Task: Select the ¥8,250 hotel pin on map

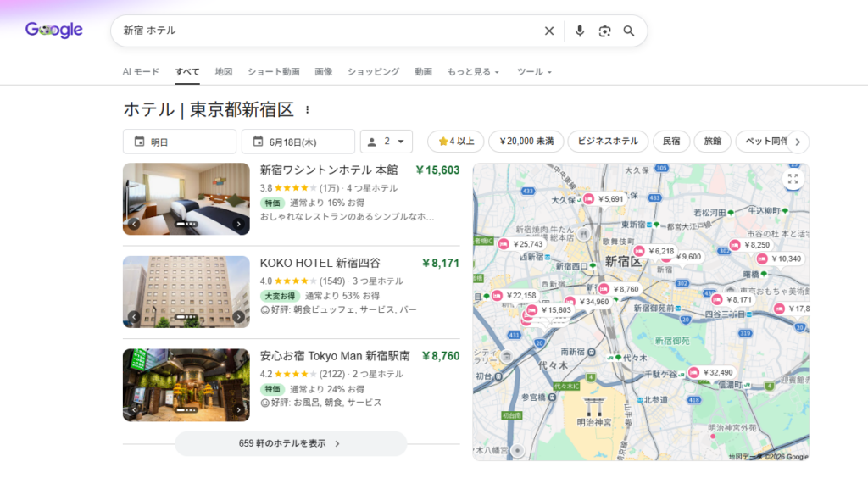Action: [x=751, y=245]
